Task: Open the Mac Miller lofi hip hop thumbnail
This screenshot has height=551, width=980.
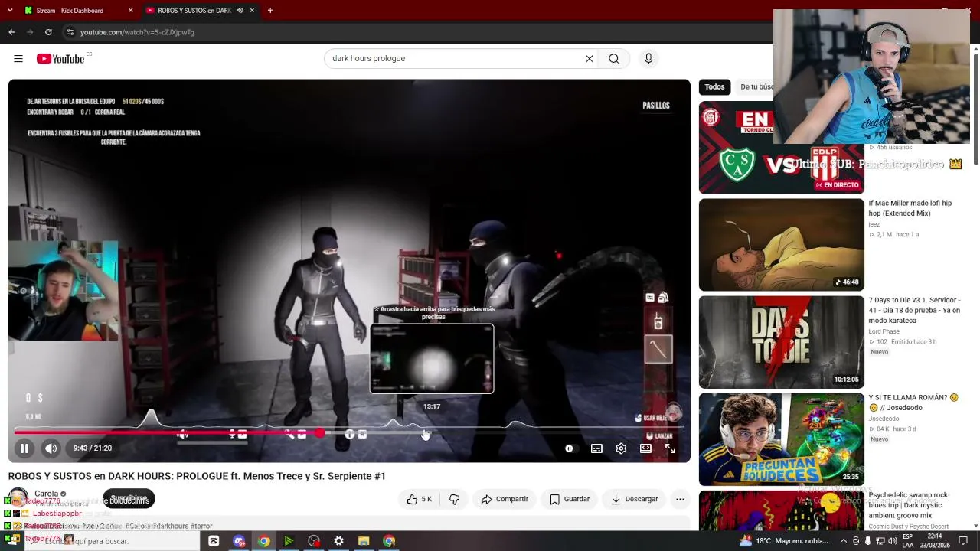Action: pyautogui.click(x=781, y=245)
